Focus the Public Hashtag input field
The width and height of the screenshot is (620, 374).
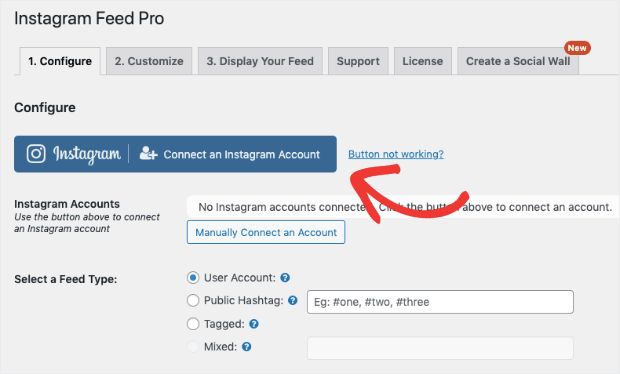coord(440,302)
